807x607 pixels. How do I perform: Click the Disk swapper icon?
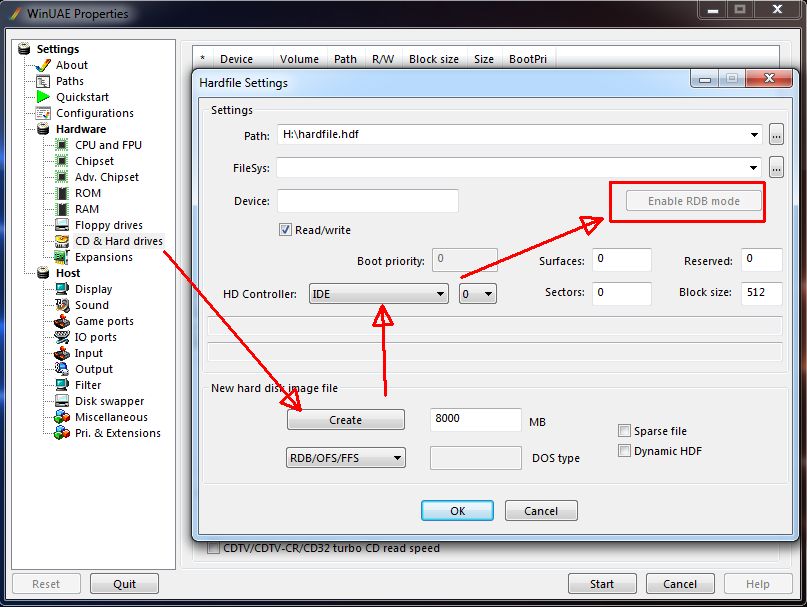click(x=62, y=401)
